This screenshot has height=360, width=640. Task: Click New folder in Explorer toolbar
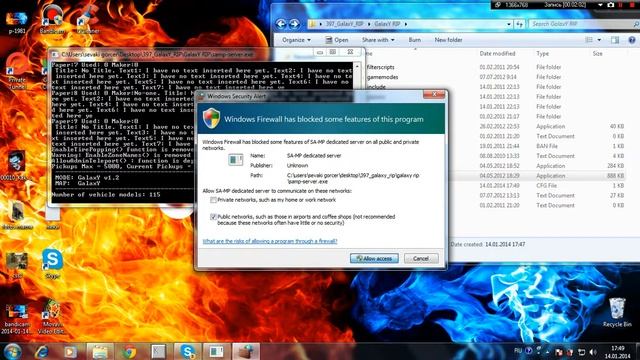448,40
